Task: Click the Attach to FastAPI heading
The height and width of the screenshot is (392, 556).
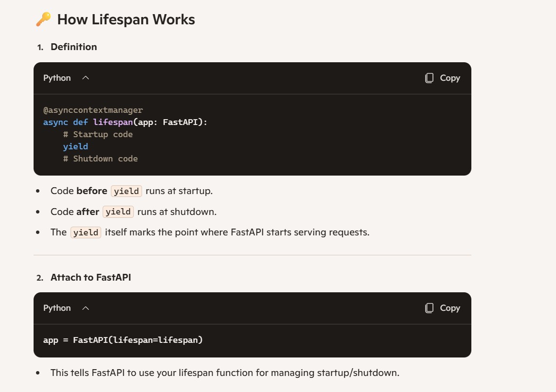Action: [91, 277]
